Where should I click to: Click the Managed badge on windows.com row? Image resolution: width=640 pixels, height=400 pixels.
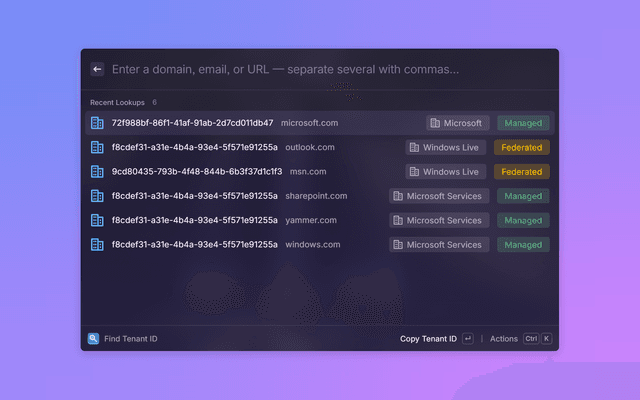pyautogui.click(x=523, y=244)
